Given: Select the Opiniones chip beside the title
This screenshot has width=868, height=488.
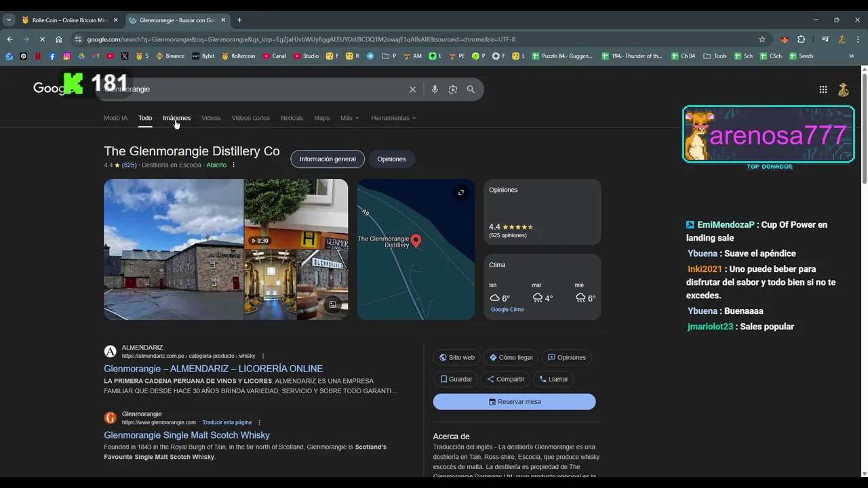Looking at the screenshot, I should click(x=391, y=159).
